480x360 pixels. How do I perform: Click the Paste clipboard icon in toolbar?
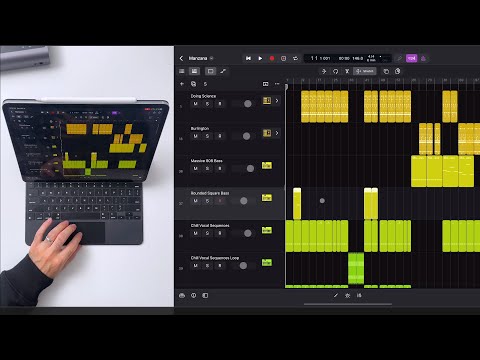coord(398,71)
